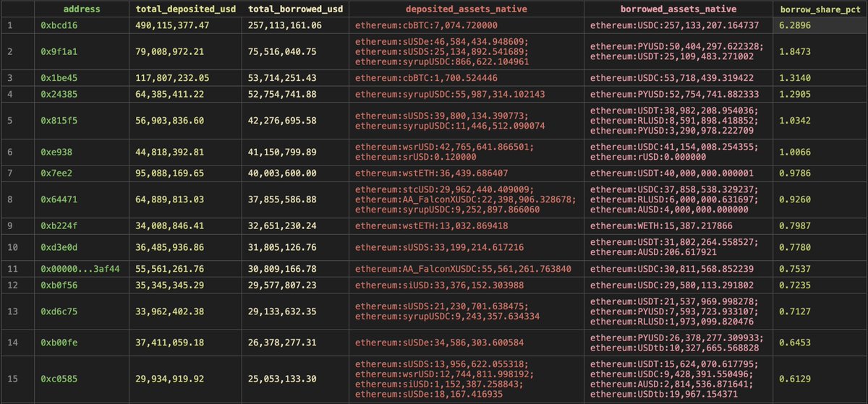Click cell ethereum:syrupUSDC:55,987,314.102143
Image resolution: width=868 pixels, height=404 pixels.
tap(450, 94)
